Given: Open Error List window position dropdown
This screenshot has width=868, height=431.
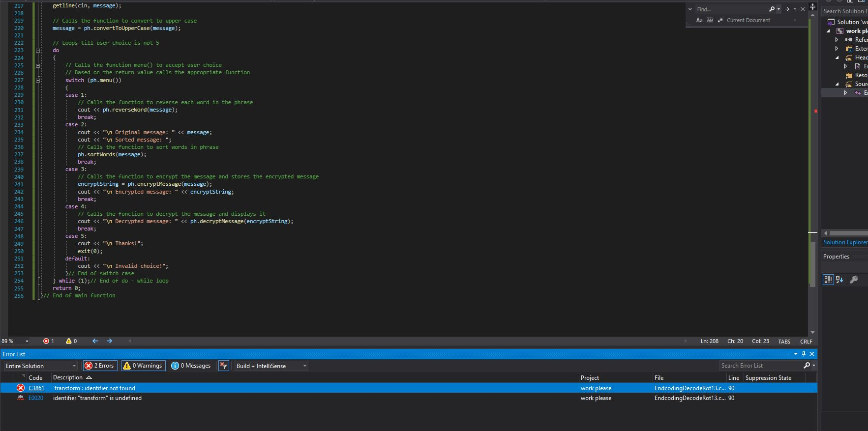Looking at the screenshot, I should (x=796, y=354).
